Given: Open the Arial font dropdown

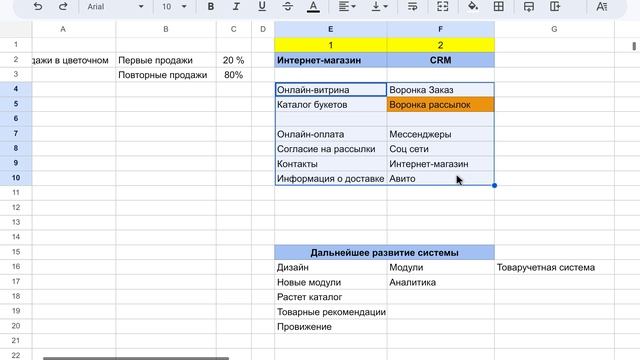Looking at the screenshot, I should point(116,7).
